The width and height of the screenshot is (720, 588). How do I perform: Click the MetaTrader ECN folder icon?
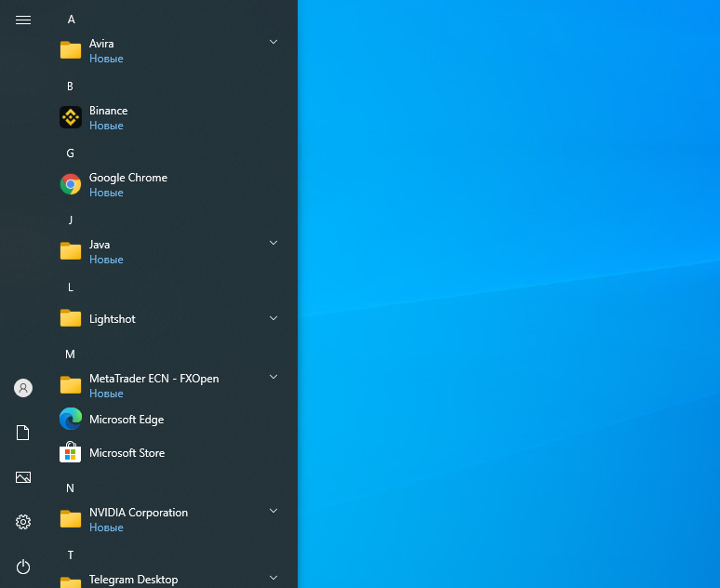71,385
